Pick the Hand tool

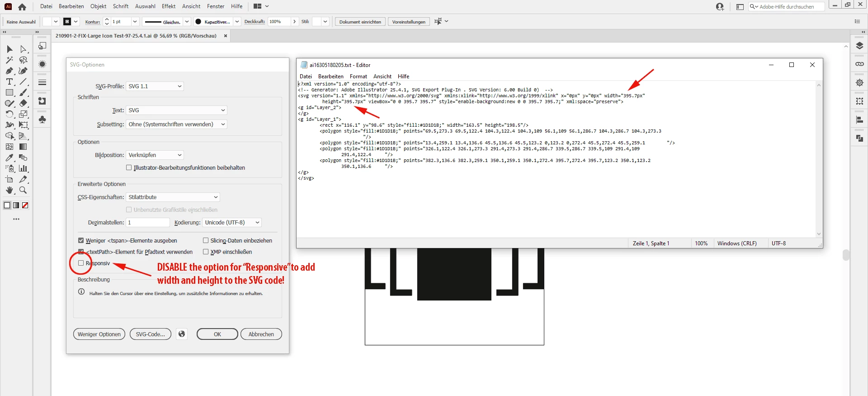point(9,190)
